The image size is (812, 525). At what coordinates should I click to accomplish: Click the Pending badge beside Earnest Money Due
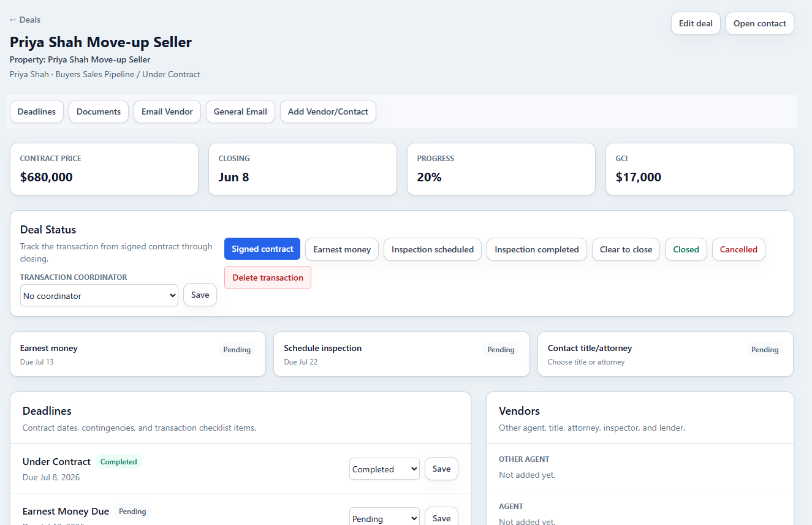click(x=132, y=512)
